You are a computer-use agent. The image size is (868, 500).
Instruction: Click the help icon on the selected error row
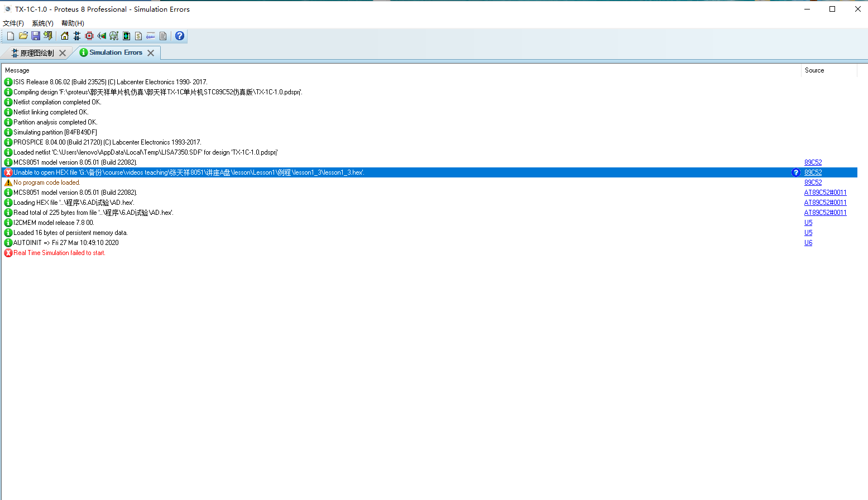(x=796, y=172)
